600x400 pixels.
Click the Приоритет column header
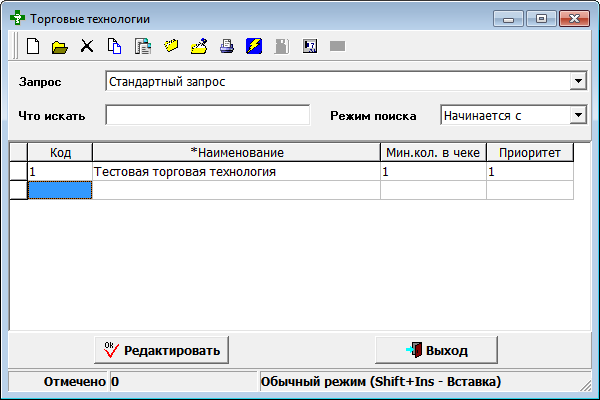tap(530, 152)
